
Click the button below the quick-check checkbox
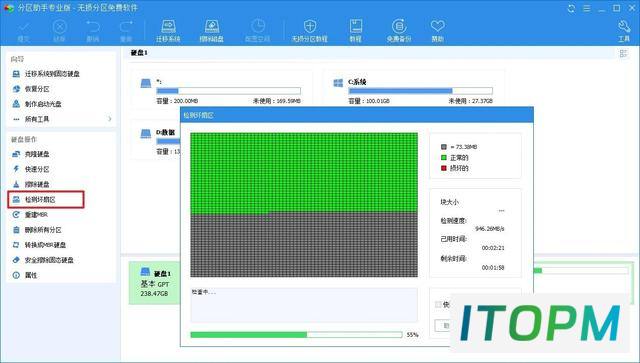coord(444,325)
